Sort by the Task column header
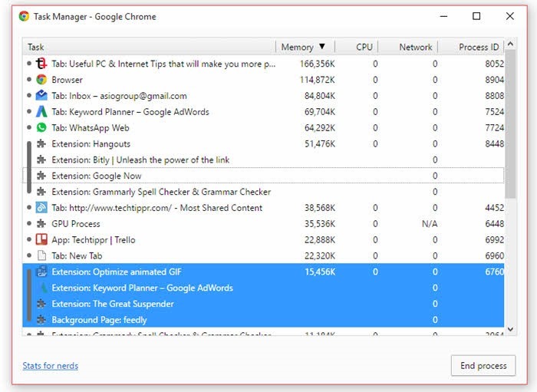Viewport: 537px width, 392px height. tap(149, 47)
